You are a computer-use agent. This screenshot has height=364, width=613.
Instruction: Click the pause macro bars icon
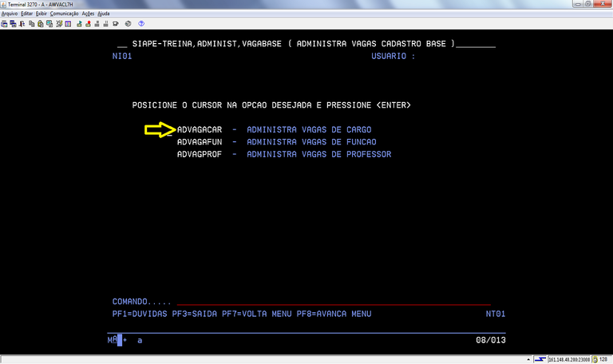click(x=105, y=24)
